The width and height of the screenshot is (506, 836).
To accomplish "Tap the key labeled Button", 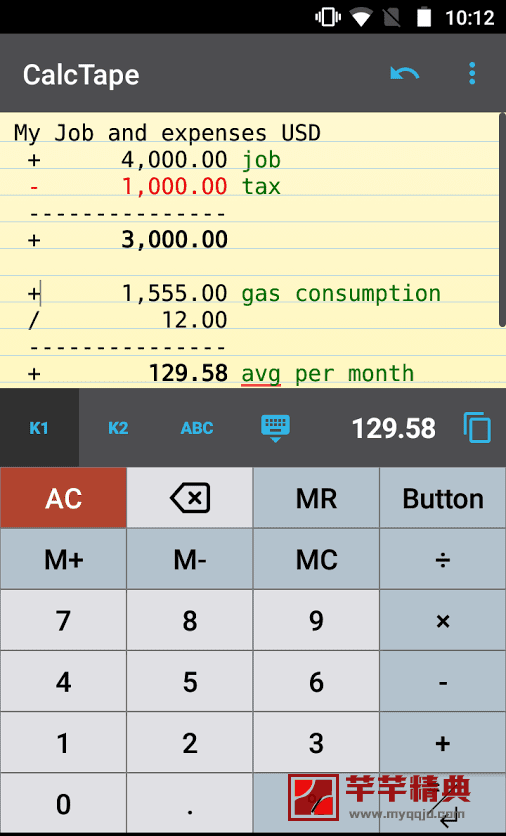I will 443,498.
